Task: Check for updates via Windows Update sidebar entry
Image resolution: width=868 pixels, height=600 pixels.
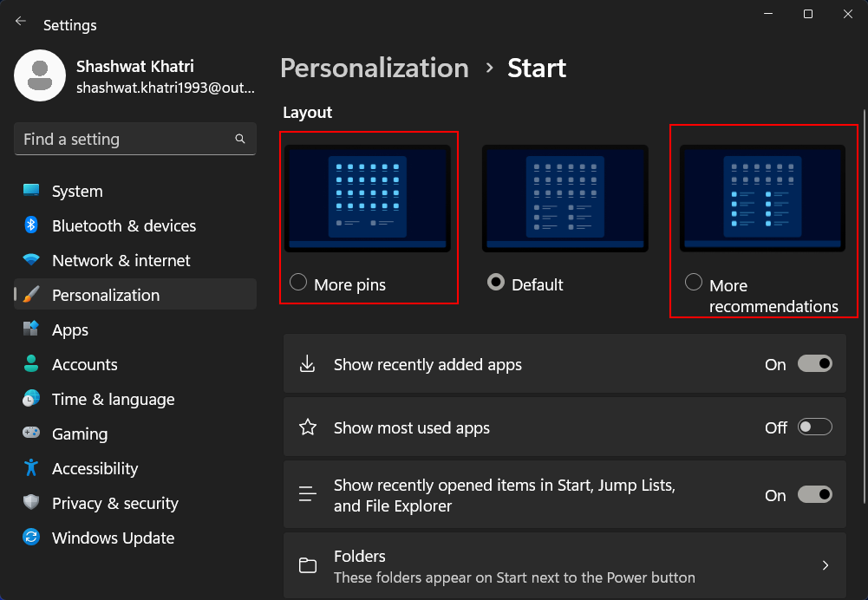Action: tap(111, 538)
